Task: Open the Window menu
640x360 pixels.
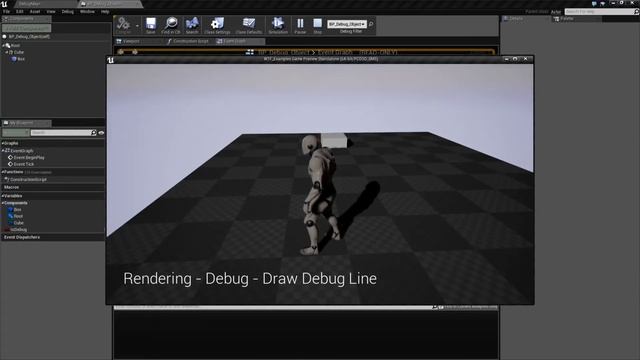Action: [x=87, y=12]
